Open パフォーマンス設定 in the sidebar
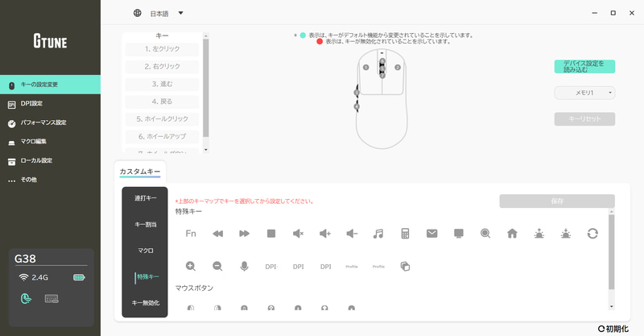The height and width of the screenshot is (336, 644). click(50, 122)
